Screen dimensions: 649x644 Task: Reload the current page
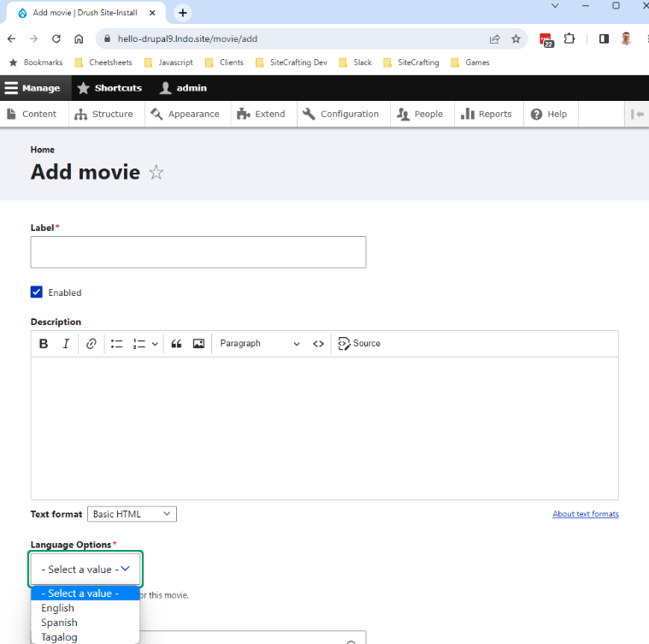56,38
